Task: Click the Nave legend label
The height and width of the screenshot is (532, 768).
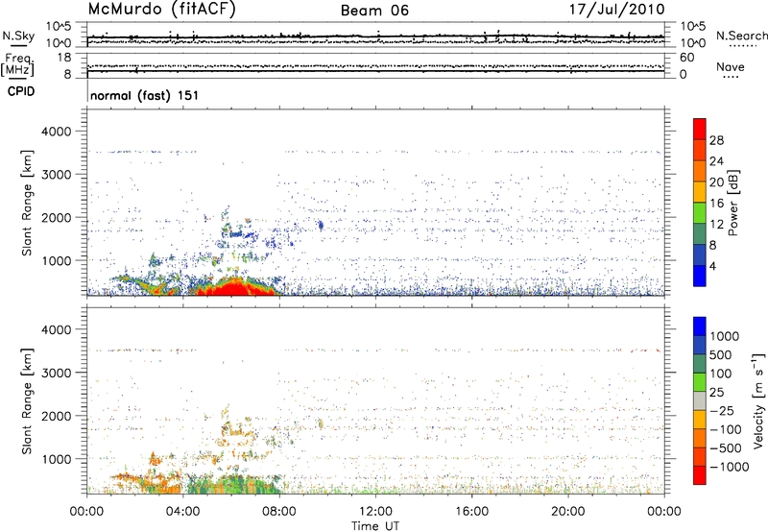Action: tap(731, 67)
